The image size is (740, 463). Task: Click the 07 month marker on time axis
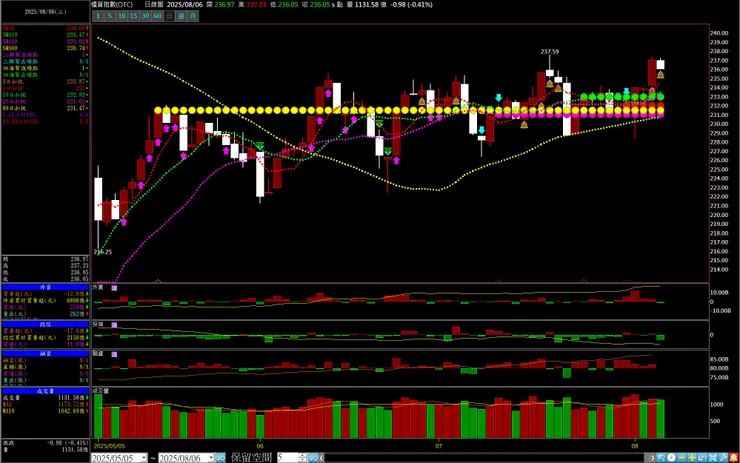[x=439, y=446]
